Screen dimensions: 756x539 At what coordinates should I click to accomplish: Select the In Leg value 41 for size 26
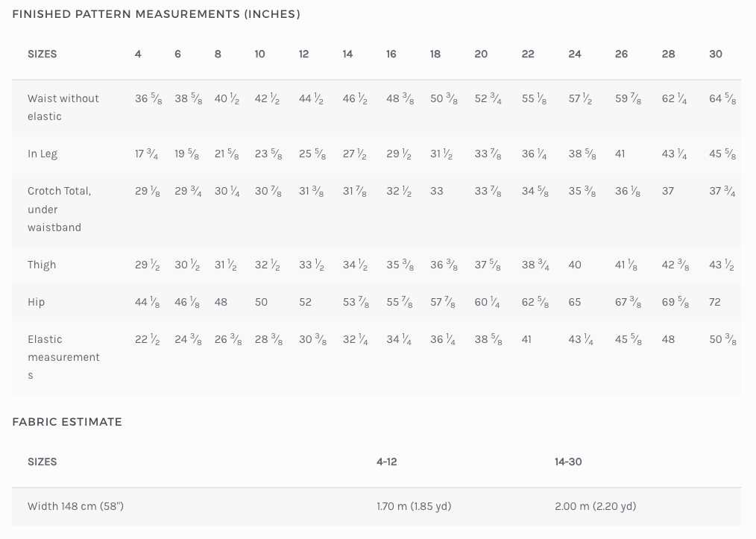coord(620,154)
